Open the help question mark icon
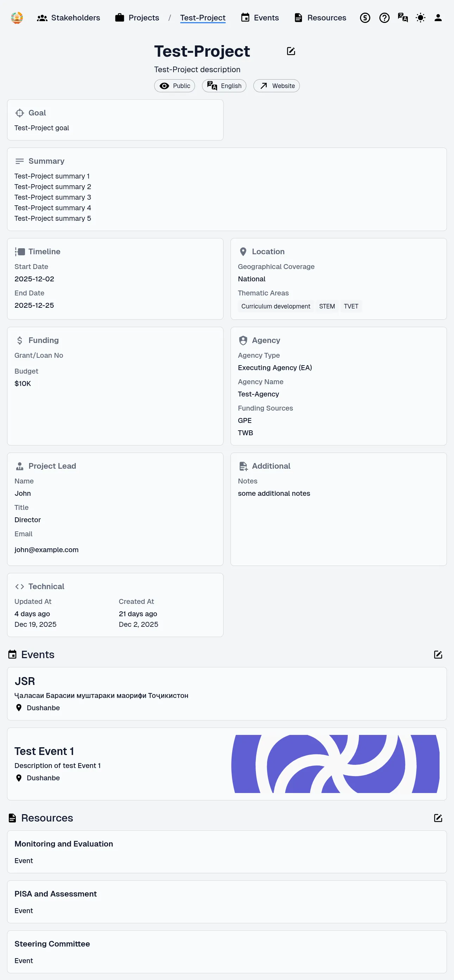This screenshot has height=980, width=454. (x=384, y=18)
